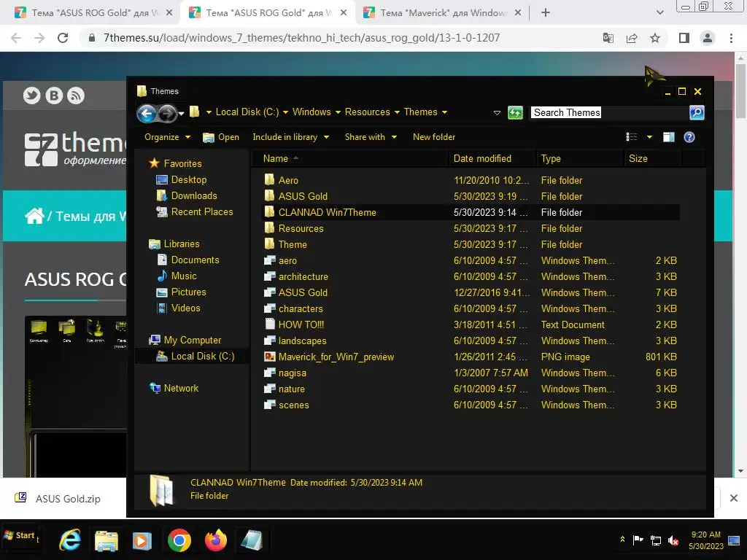Open a new Chrome tab with plus
747x560 pixels.
tap(546, 13)
